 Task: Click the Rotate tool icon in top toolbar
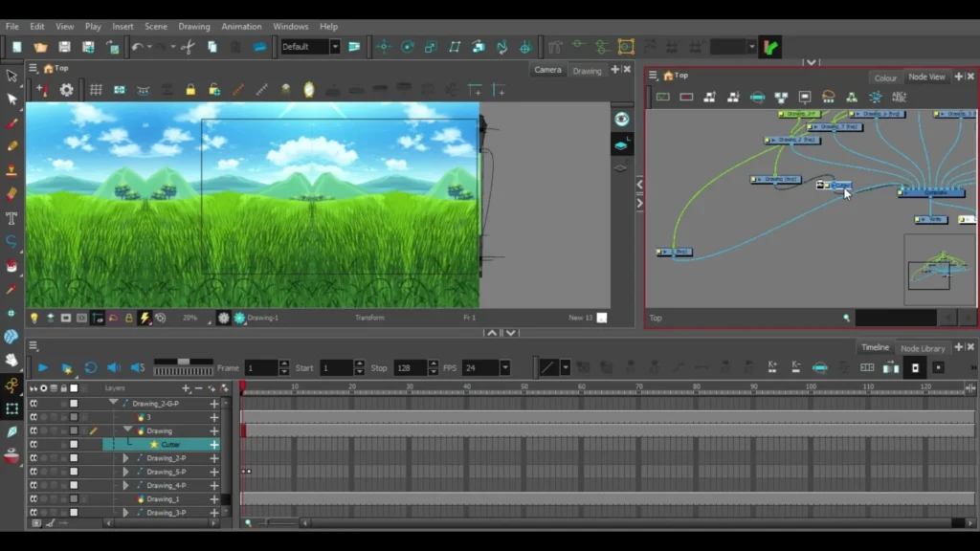(x=407, y=47)
